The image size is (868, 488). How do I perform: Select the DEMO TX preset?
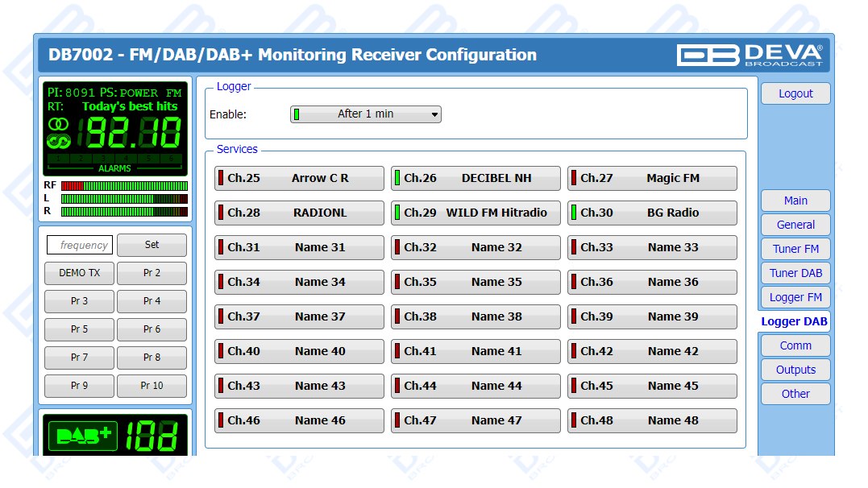(x=79, y=273)
